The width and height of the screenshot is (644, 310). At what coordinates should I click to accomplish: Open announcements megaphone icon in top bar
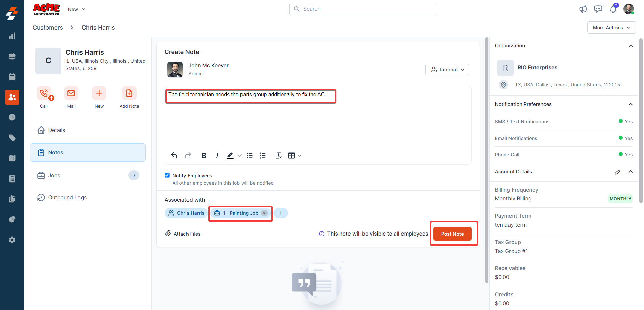pyautogui.click(x=583, y=9)
